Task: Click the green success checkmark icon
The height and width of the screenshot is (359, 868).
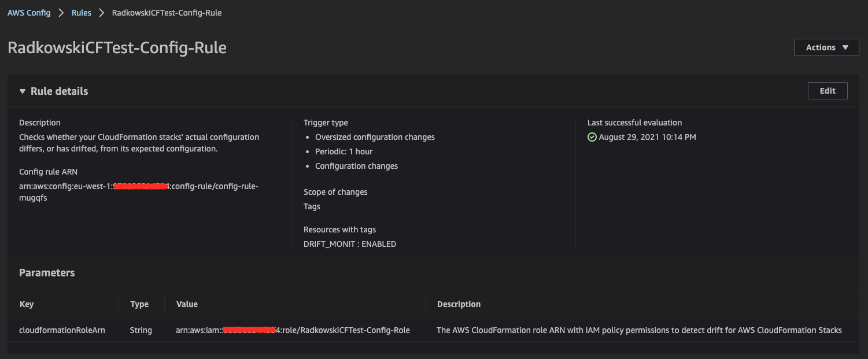Action: pos(592,138)
